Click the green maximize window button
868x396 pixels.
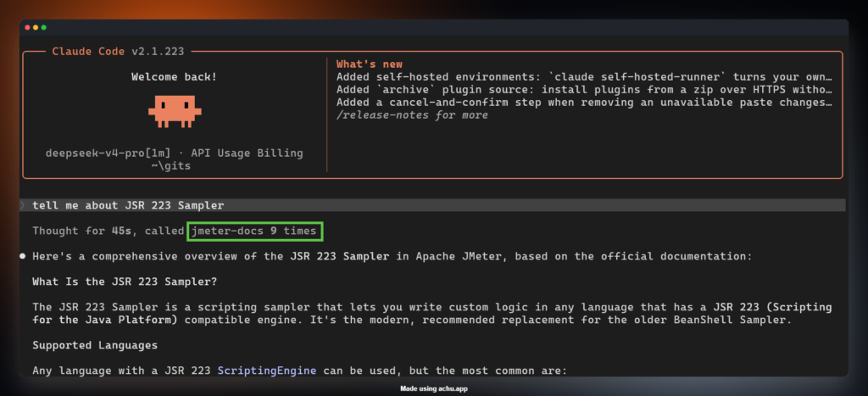tap(44, 27)
